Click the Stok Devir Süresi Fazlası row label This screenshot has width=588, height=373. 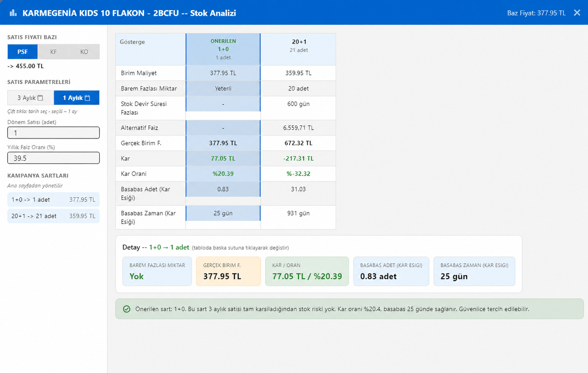(144, 108)
